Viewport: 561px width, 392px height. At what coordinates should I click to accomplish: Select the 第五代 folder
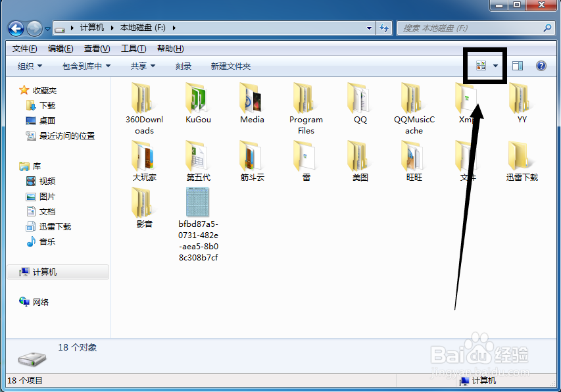pos(198,161)
